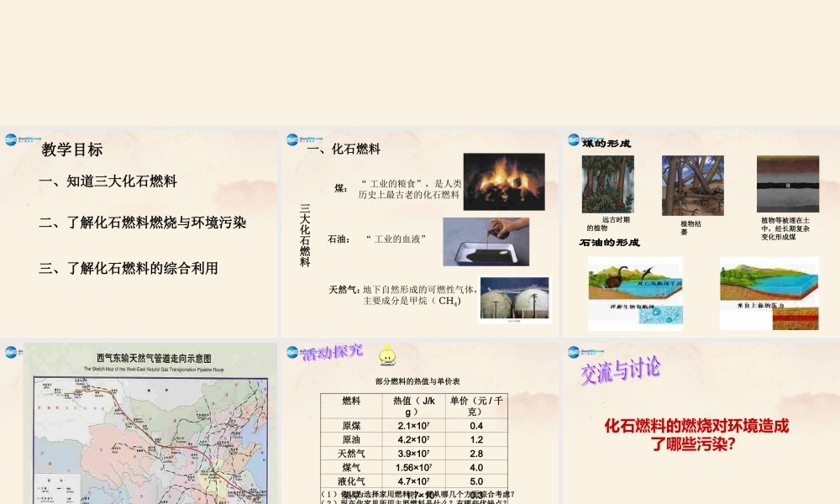
Task: Click the 液化气 row label
Action: tap(351, 481)
